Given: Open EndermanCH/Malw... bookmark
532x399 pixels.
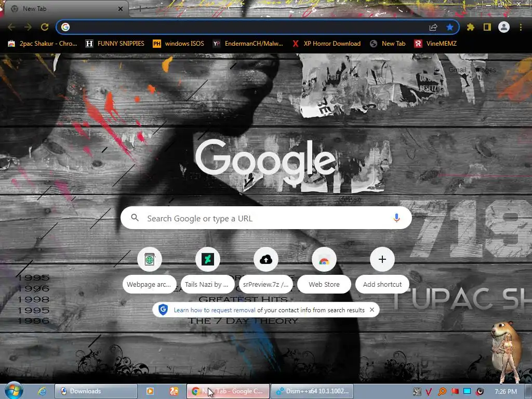Looking at the screenshot, I should coord(248,44).
